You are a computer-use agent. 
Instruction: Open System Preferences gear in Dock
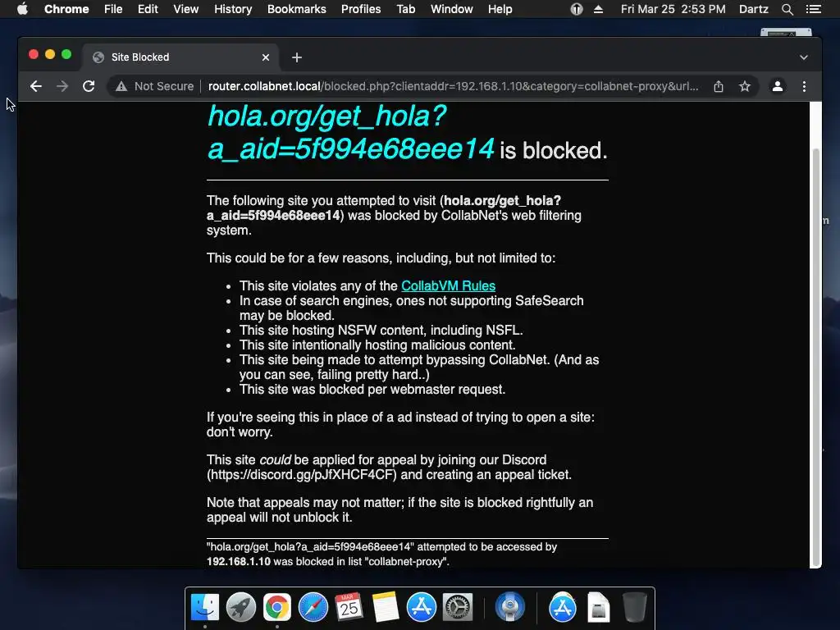click(x=457, y=607)
